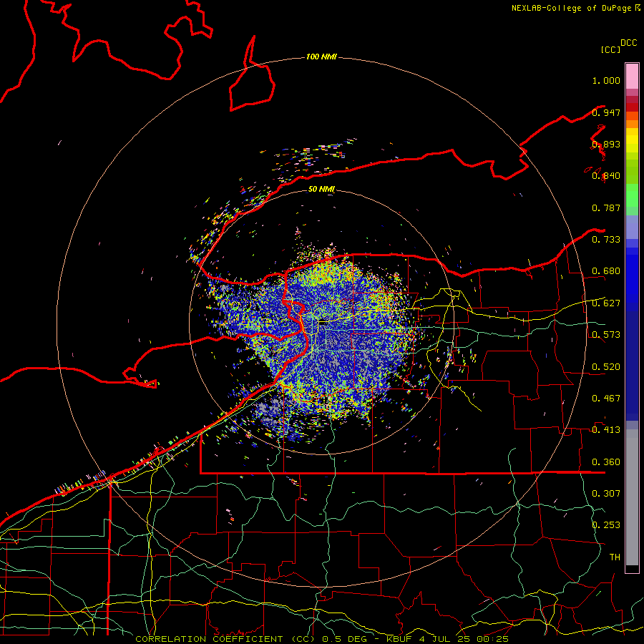Select the 0.573 scale value
Viewport: 644px width, 644px height.
coord(606,335)
